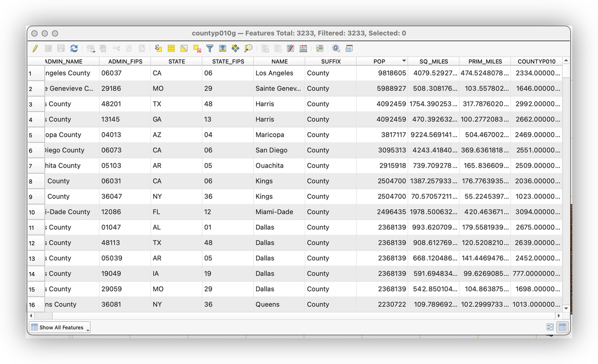
Task: Click the filter funnel icon
Action: [210, 48]
